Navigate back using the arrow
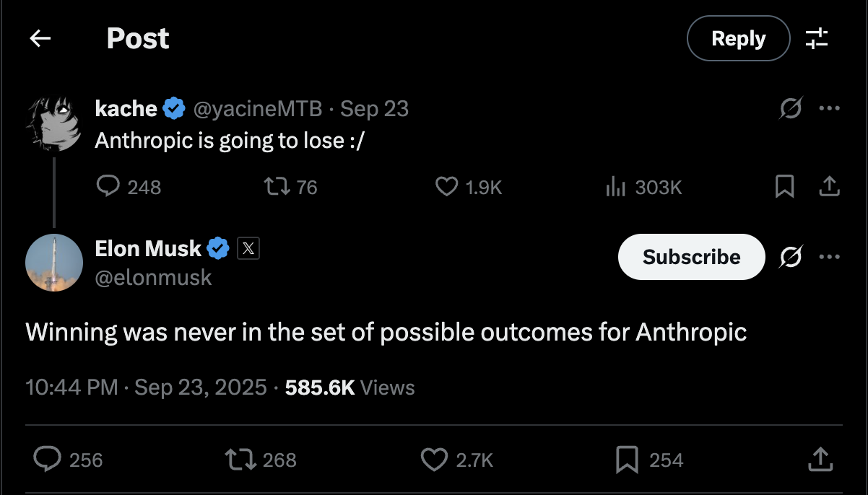The height and width of the screenshot is (495, 868). pos(40,38)
